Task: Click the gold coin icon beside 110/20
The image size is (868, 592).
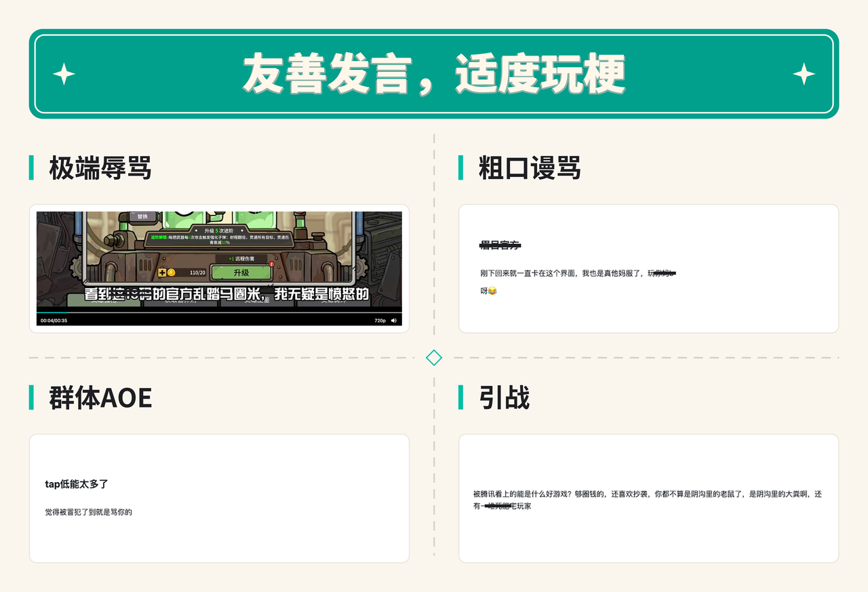Action: point(171,273)
